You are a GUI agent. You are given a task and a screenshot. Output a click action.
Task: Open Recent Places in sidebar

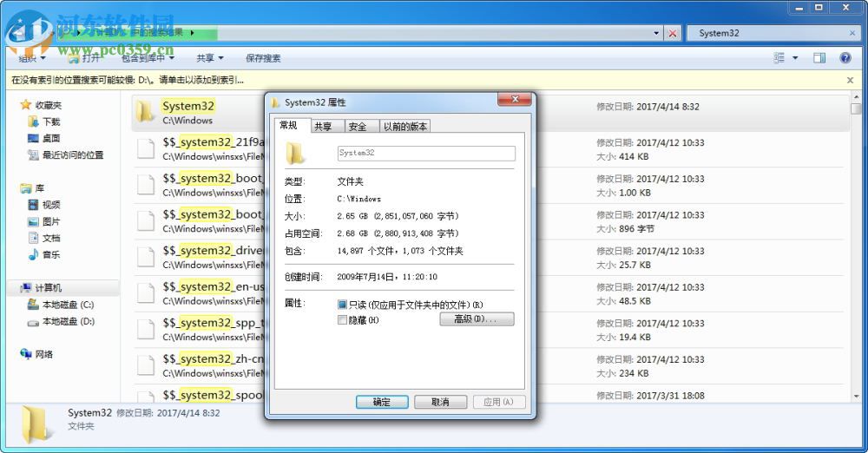(65, 154)
